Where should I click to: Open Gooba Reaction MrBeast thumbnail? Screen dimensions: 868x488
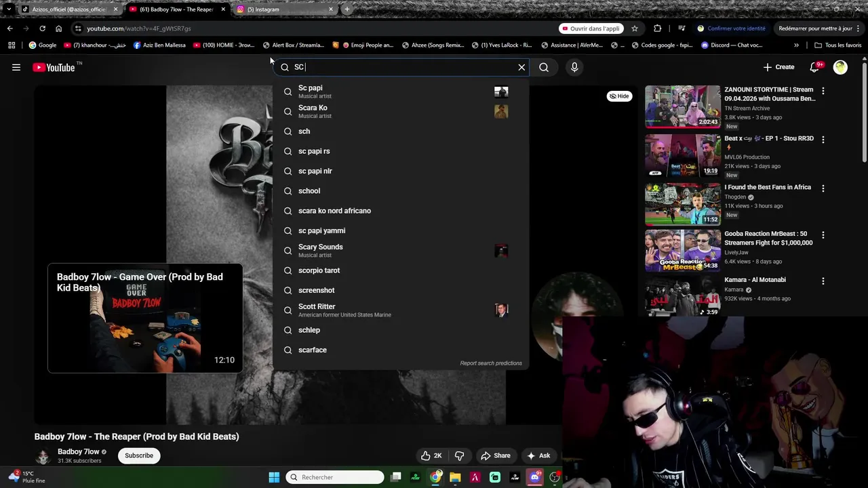point(682,251)
